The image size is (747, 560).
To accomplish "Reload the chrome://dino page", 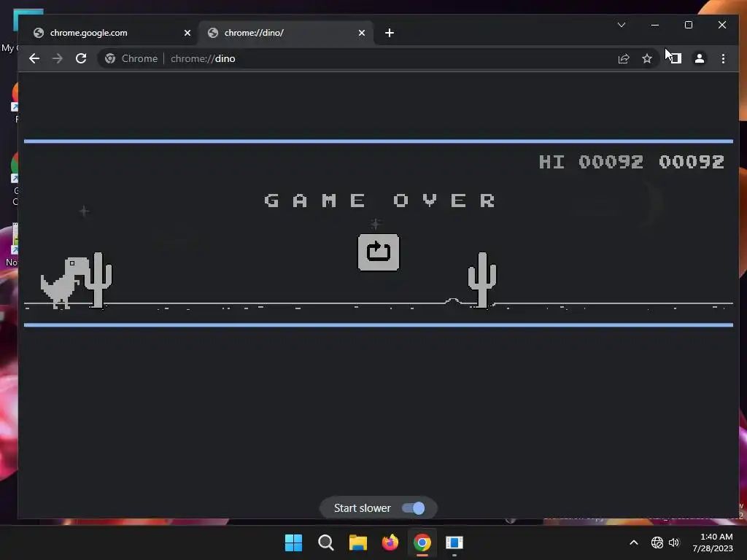I will 81,58.
